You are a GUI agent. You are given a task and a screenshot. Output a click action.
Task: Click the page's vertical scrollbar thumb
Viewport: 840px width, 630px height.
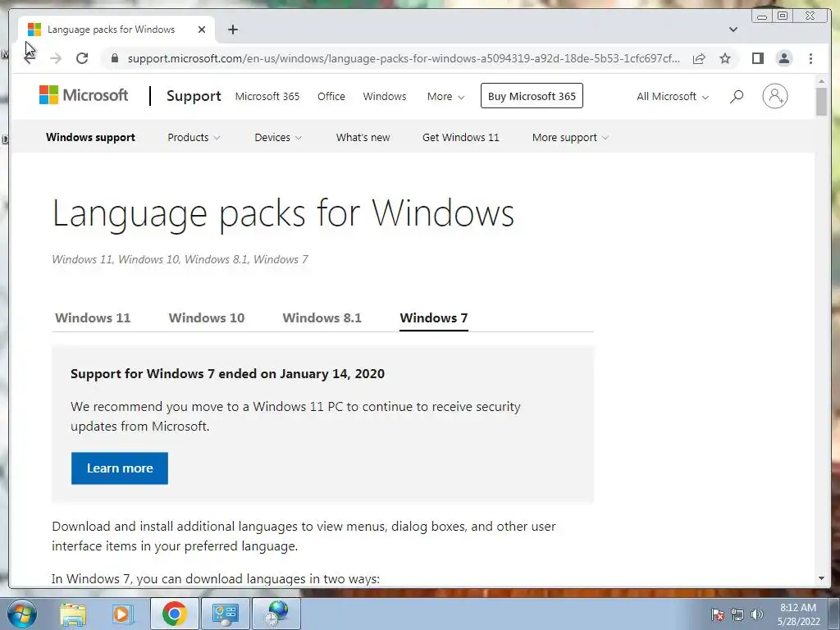[821, 102]
